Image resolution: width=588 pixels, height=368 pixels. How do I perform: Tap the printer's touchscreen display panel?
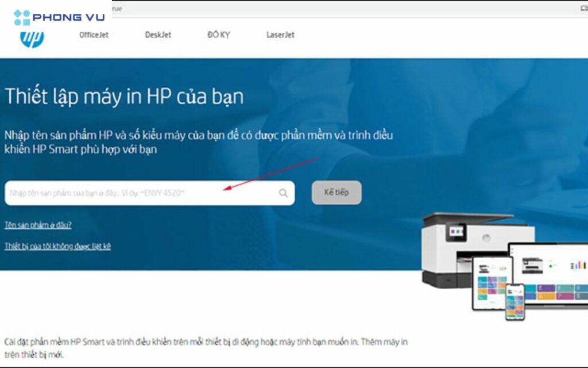point(458,232)
